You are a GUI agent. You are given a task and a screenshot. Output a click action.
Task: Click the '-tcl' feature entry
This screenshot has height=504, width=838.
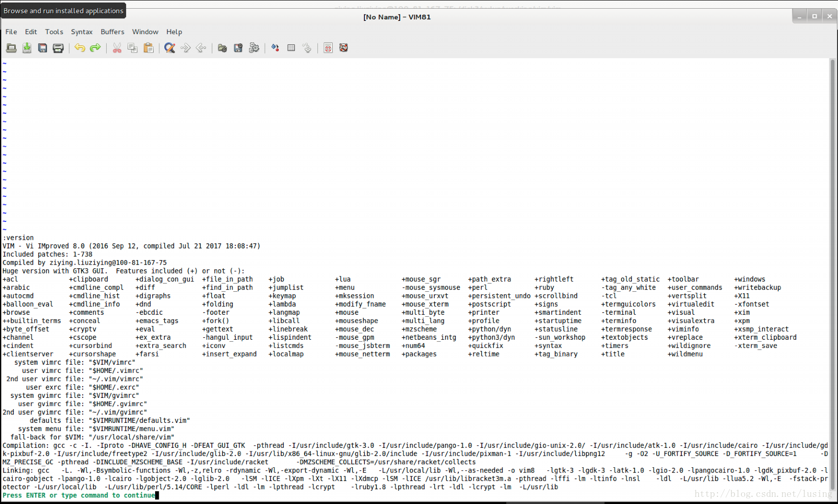(x=609, y=296)
